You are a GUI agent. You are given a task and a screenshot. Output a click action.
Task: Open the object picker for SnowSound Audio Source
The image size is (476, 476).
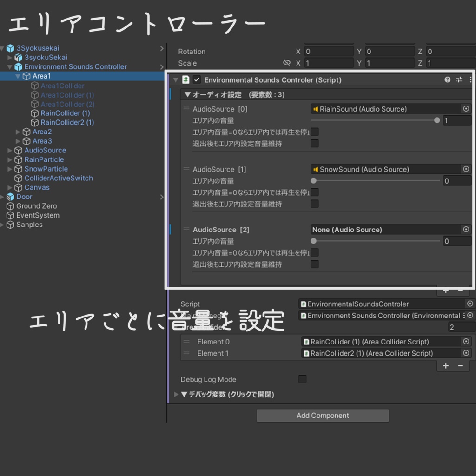pos(466,169)
